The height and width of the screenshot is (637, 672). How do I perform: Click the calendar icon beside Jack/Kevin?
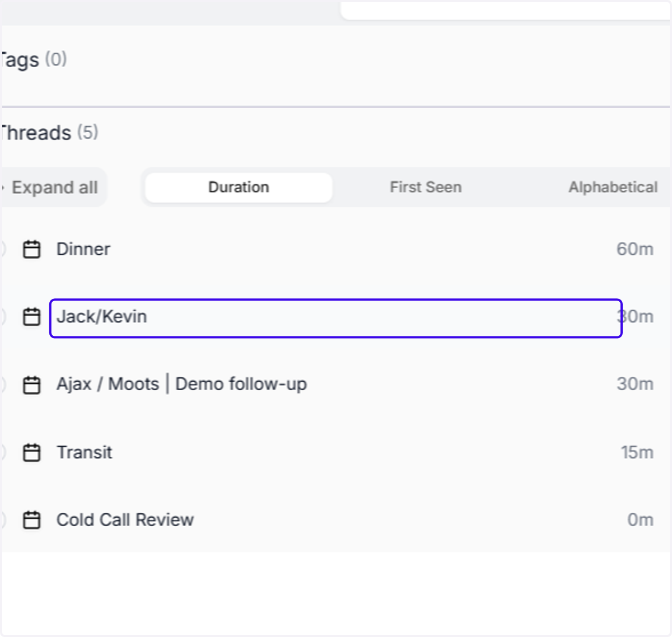click(x=31, y=317)
